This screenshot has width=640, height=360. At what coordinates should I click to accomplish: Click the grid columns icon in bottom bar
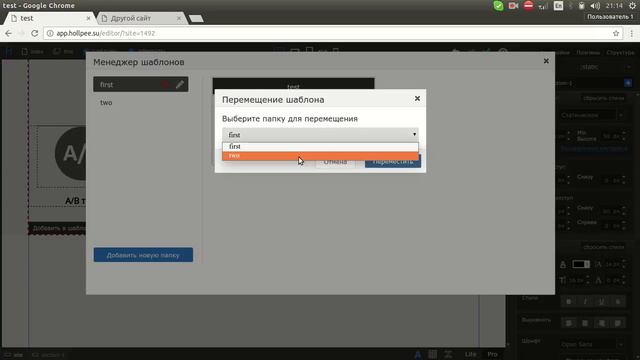[x=433, y=354]
